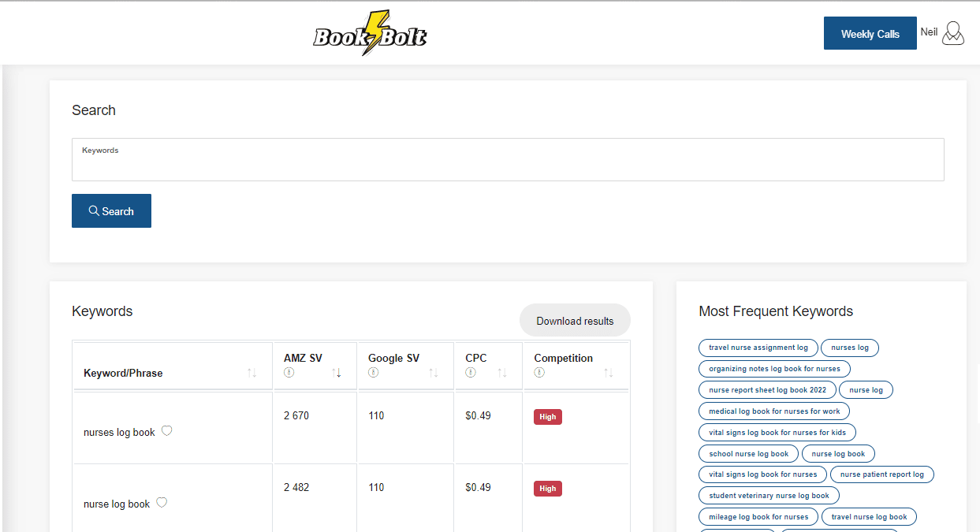Select 'vital signs log book for nurses' tag
This screenshot has width=980, height=532.
pyautogui.click(x=763, y=474)
